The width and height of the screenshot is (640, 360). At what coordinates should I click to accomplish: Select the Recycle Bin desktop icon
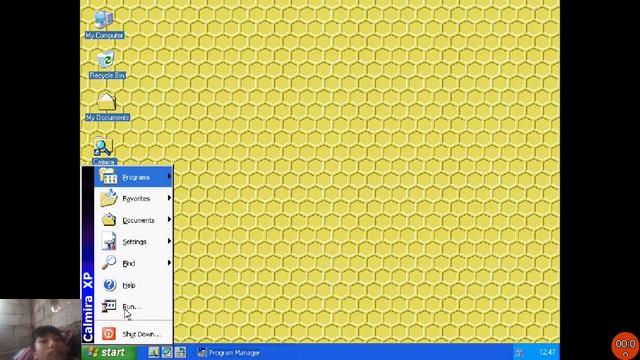(x=107, y=65)
